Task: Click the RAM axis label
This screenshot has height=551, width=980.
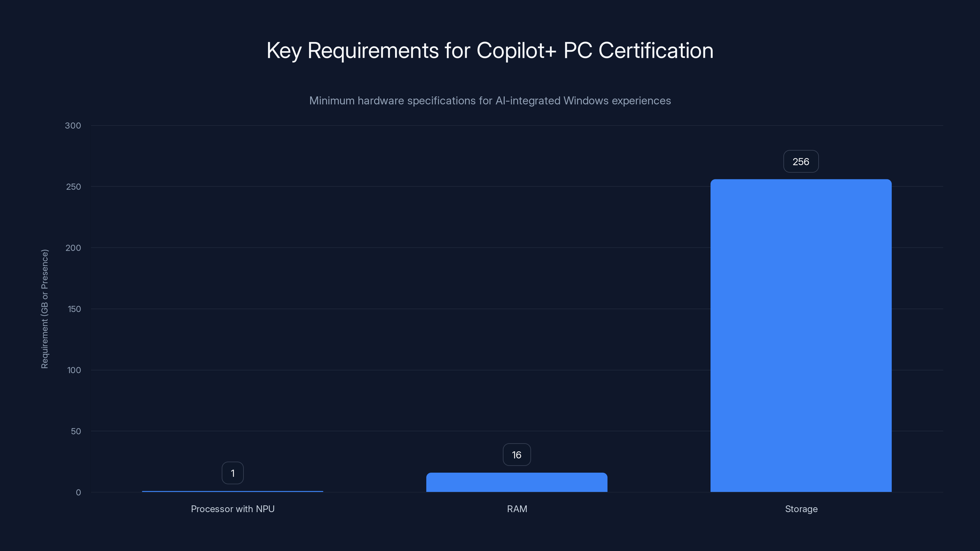Action: point(517,509)
